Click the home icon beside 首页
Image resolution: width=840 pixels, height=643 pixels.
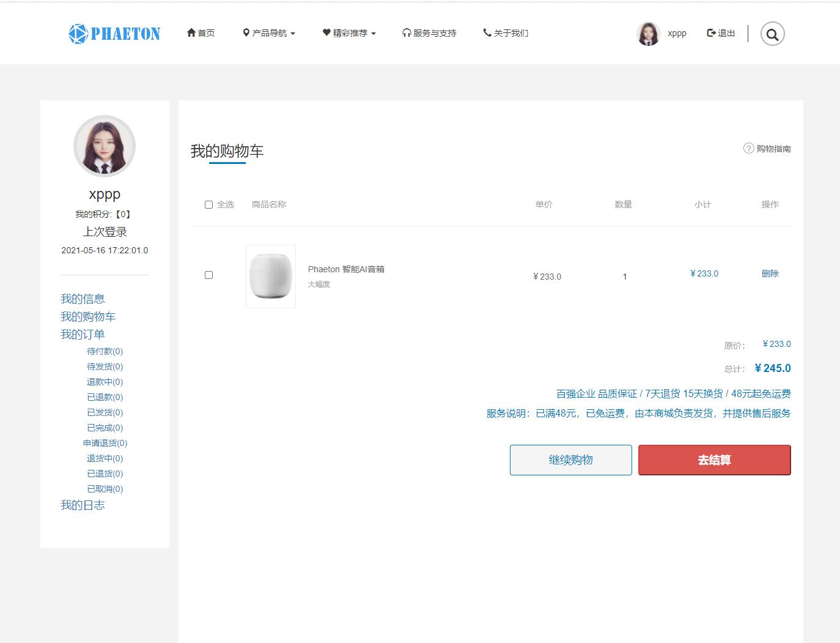click(x=191, y=32)
